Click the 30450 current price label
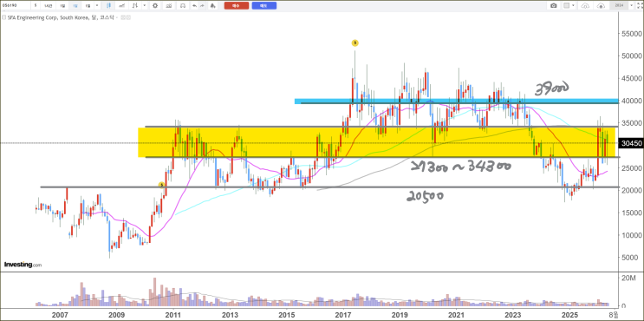The height and width of the screenshot is (321, 644). click(631, 143)
